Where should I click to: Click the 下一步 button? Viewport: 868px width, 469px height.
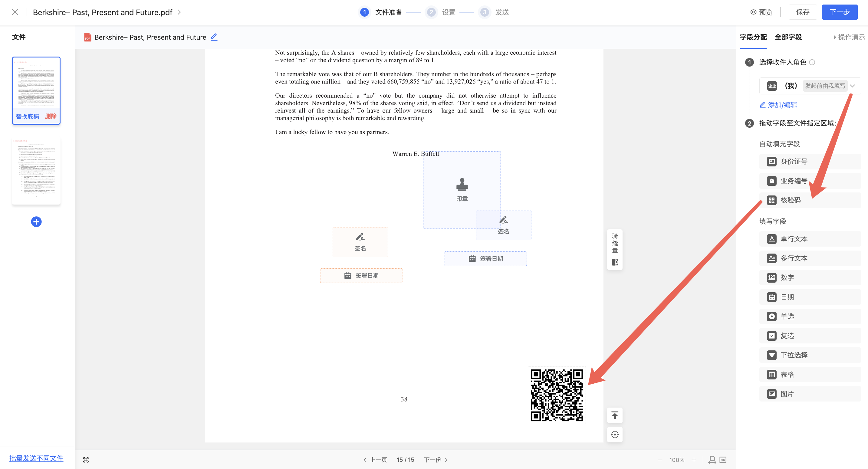pos(839,12)
